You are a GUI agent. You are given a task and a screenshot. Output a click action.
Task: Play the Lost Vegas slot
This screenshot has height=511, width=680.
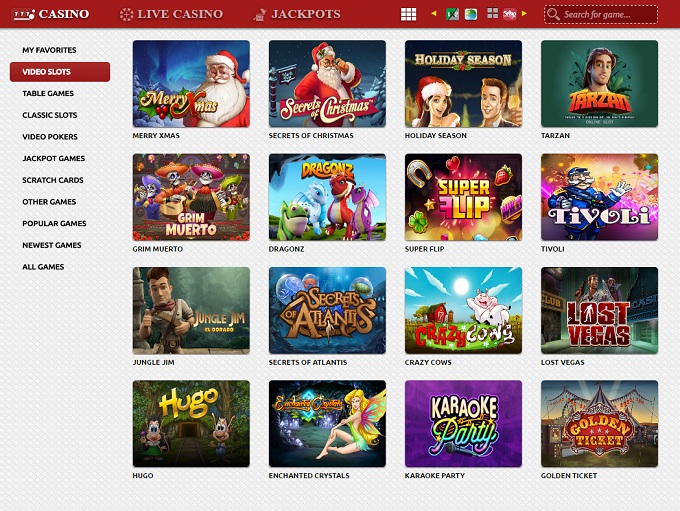click(x=599, y=310)
